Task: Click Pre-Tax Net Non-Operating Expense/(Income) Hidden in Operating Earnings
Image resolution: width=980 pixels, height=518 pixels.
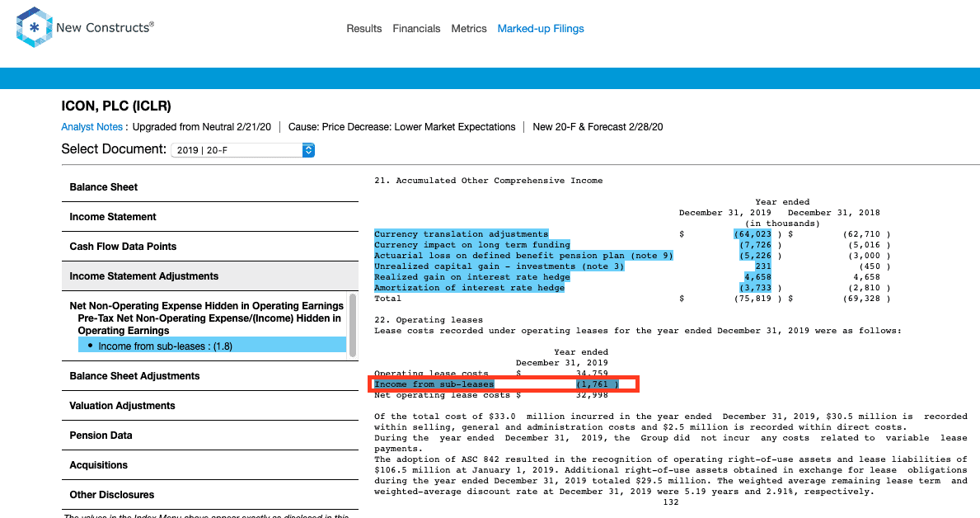Action: [209, 324]
